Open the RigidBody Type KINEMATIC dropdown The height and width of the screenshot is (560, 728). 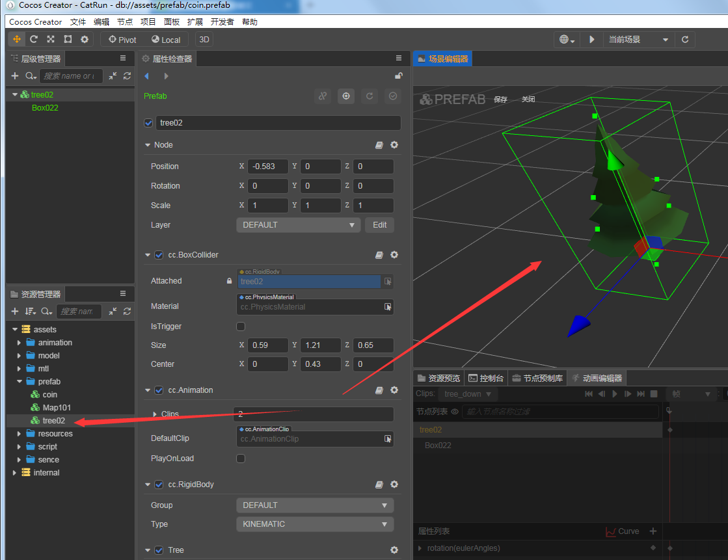[315, 524]
